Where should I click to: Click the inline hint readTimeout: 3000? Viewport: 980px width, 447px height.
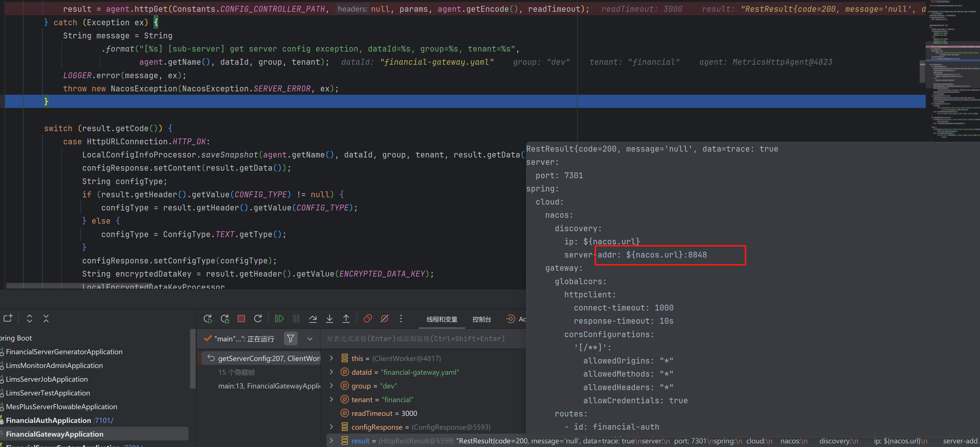[642, 9]
